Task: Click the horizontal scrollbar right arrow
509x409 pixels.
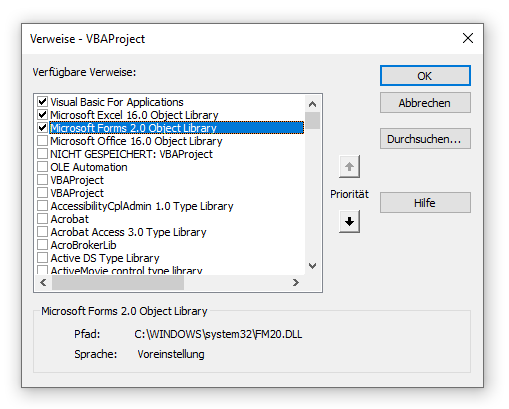Action: tap(296, 283)
